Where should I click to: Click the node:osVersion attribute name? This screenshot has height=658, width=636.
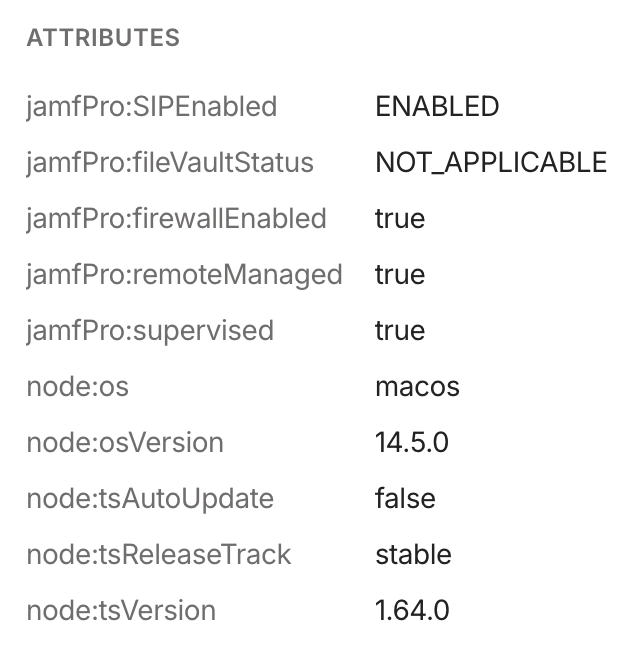(125, 442)
